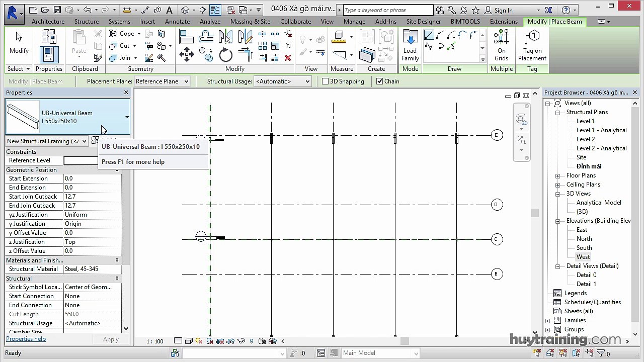The height and width of the screenshot is (362, 644).
Task: Select the Modify arrow tool
Action: click(x=19, y=43)
